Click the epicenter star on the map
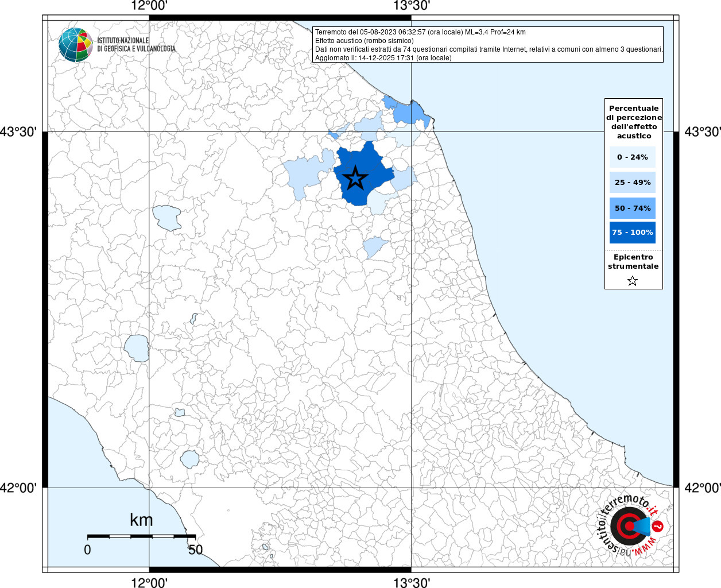Image resolution: width=721 pixels, height=588 pixels. [x=355, y=178]
